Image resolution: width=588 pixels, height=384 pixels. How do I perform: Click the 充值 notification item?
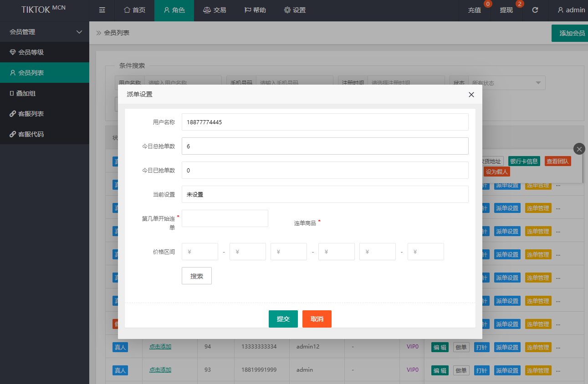(474, 10)
